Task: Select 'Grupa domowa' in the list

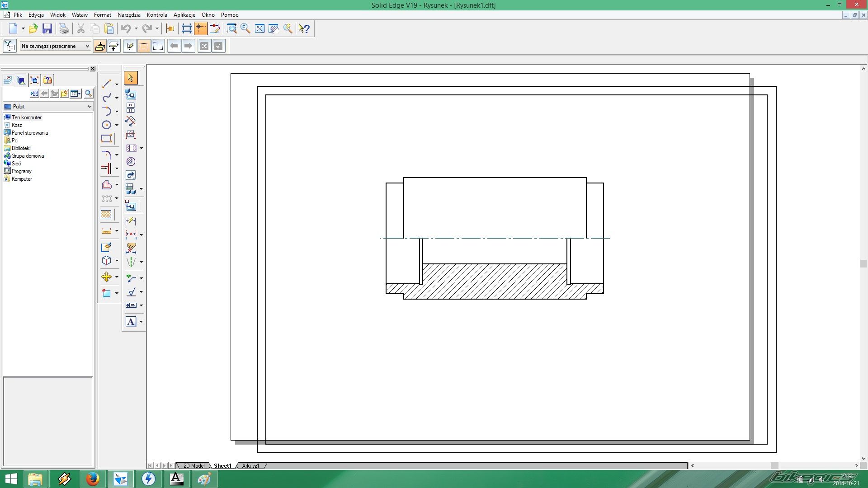Action: [28, 156]
